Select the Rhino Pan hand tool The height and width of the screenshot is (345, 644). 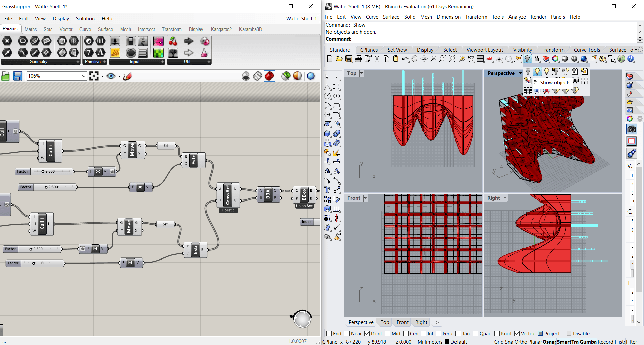[x=414, y=59]
